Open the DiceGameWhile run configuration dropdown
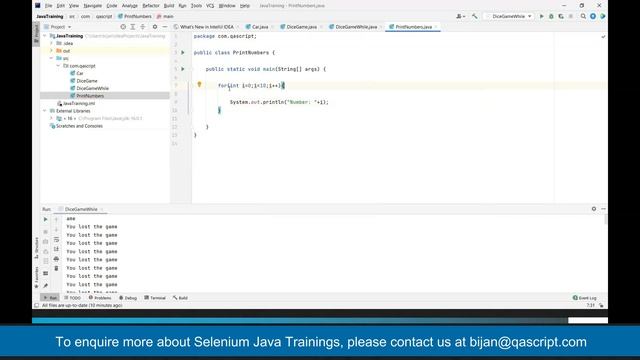640x360 pixels. [x=509, y=16]
